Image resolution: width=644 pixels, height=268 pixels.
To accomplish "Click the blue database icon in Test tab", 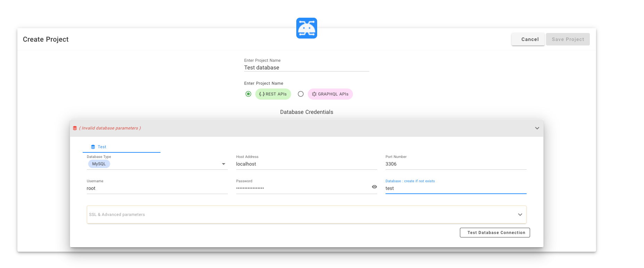I will pyautogui.click(x=93, y=147).
